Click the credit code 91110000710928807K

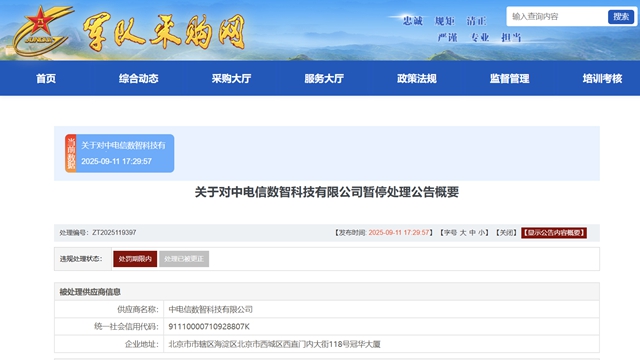pos(209,327)
